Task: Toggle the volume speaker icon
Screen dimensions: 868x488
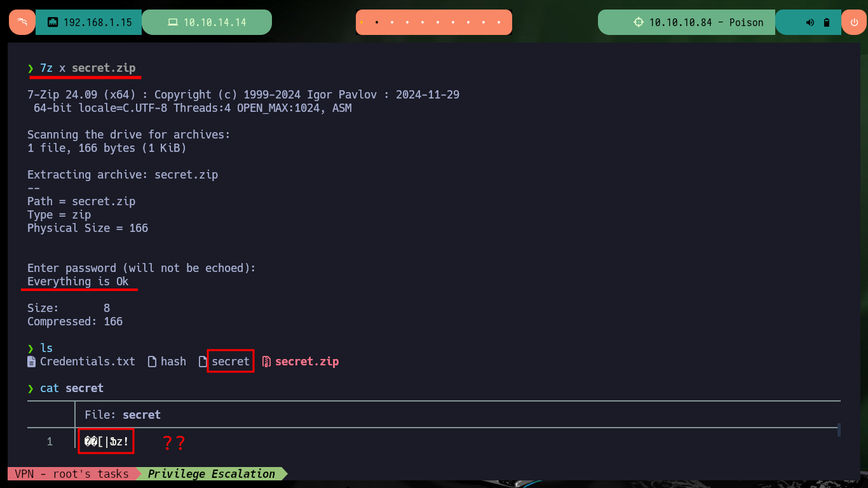Action: [x=810, y=22]
